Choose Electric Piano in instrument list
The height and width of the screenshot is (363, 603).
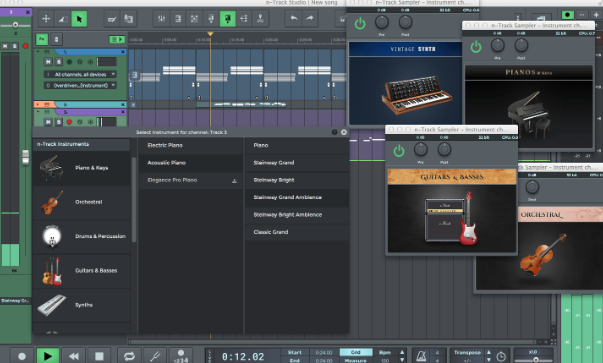(191, 145)
